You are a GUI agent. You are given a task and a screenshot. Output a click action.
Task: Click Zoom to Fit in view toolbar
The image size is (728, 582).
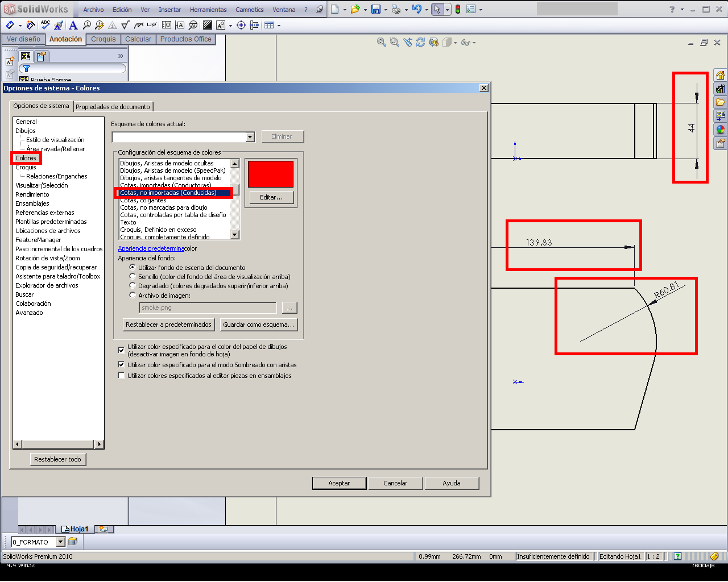tap(382, 42)
